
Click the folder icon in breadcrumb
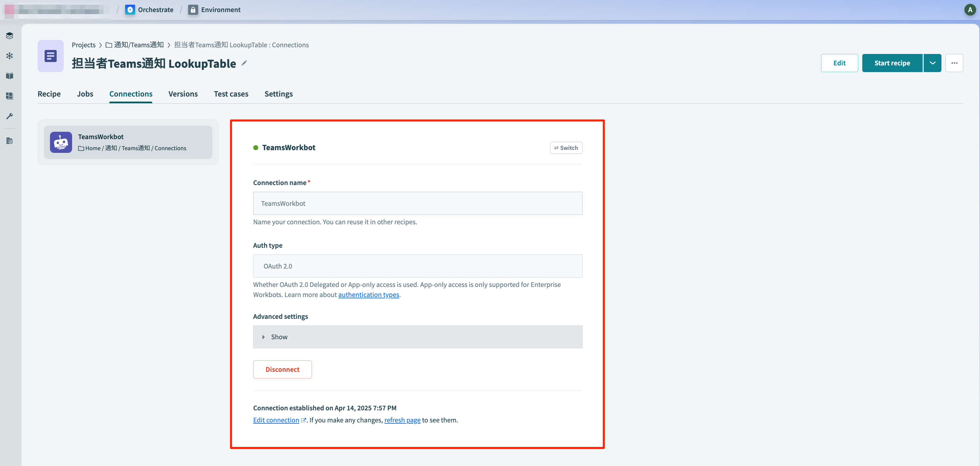click(109, 45)
